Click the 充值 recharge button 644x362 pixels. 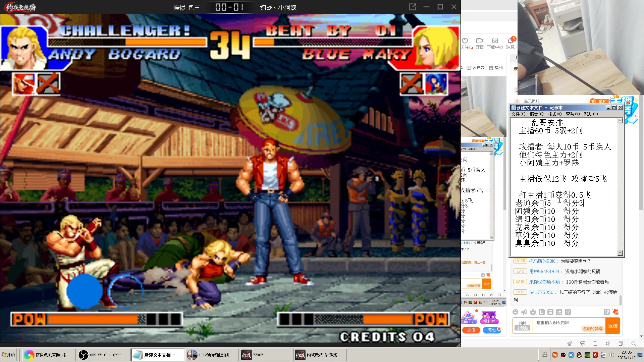[x=471, y=330]
